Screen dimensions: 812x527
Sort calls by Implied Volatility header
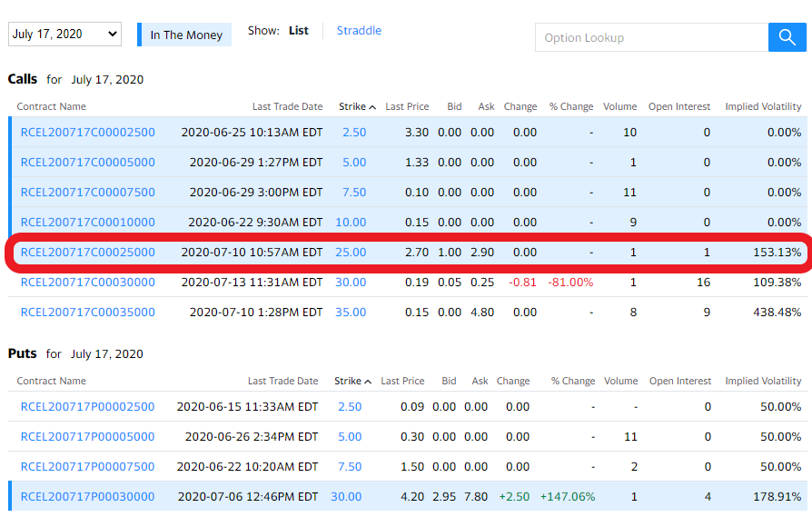(763, 106)
